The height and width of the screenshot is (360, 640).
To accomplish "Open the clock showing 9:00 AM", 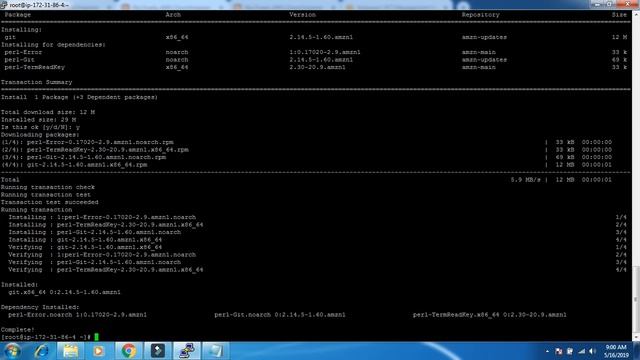I will point(616,351).
